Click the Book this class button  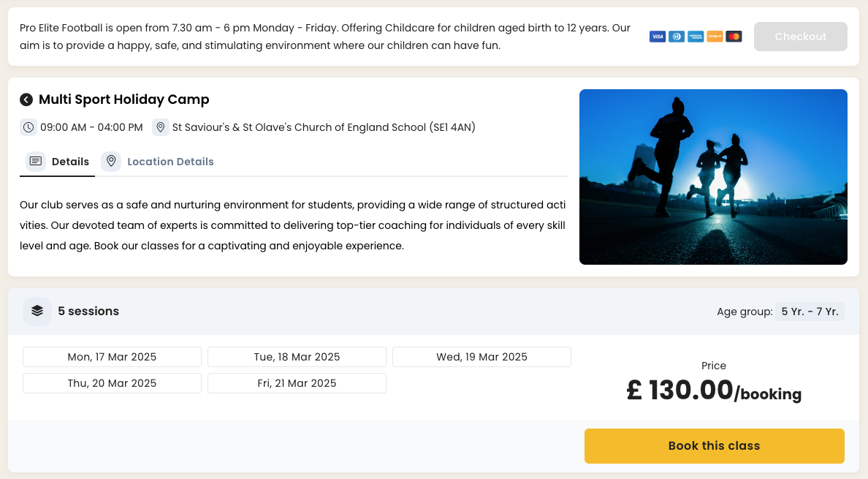click(714, 446)
